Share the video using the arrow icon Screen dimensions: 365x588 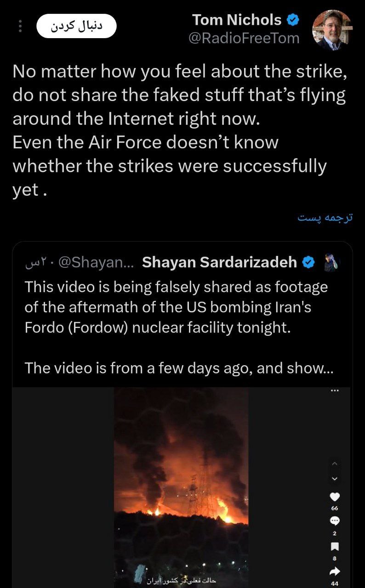335,571
